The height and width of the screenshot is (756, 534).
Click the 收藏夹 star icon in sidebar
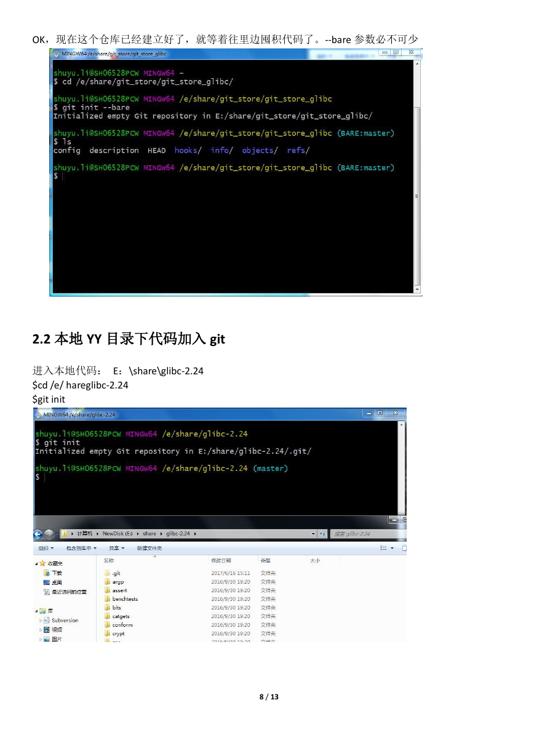(x=42, y=563)
